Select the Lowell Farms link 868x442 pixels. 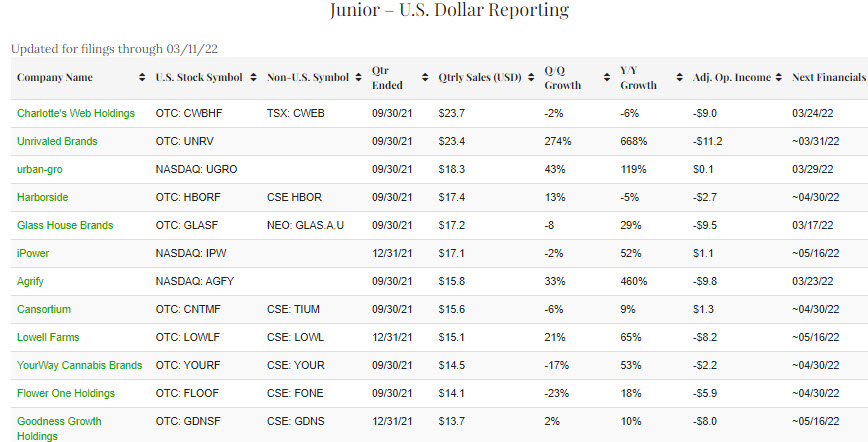click(x=48, y=337)
